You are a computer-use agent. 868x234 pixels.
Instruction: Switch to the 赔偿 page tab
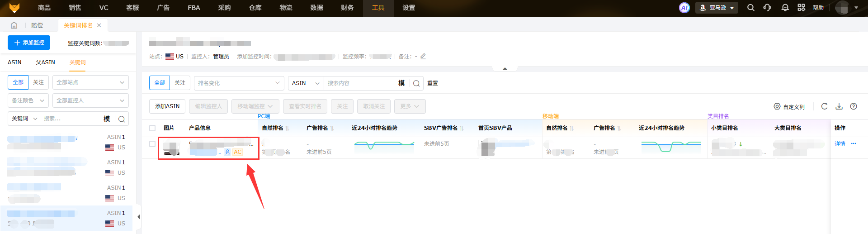(x=37, y=25)
